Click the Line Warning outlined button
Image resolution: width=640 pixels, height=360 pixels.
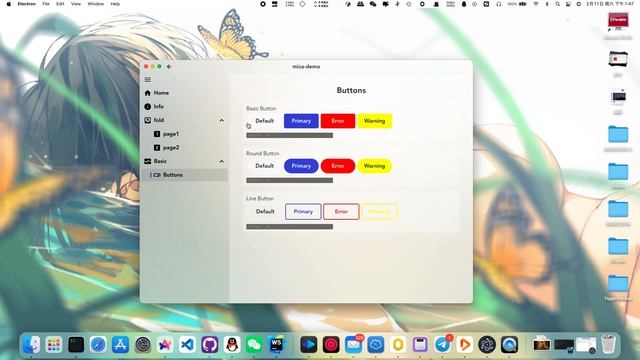click(379, 211)
